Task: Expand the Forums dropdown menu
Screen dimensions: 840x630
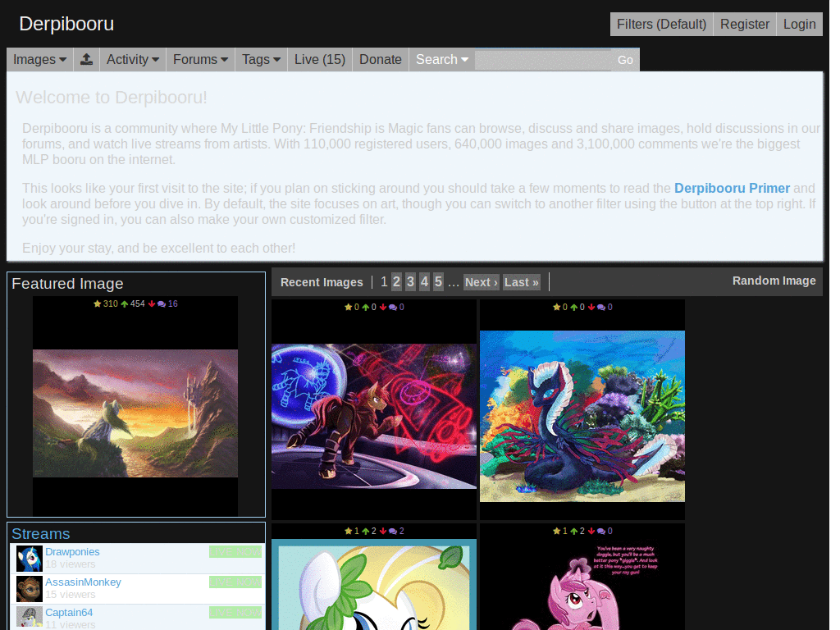Action: pos(200,59)
